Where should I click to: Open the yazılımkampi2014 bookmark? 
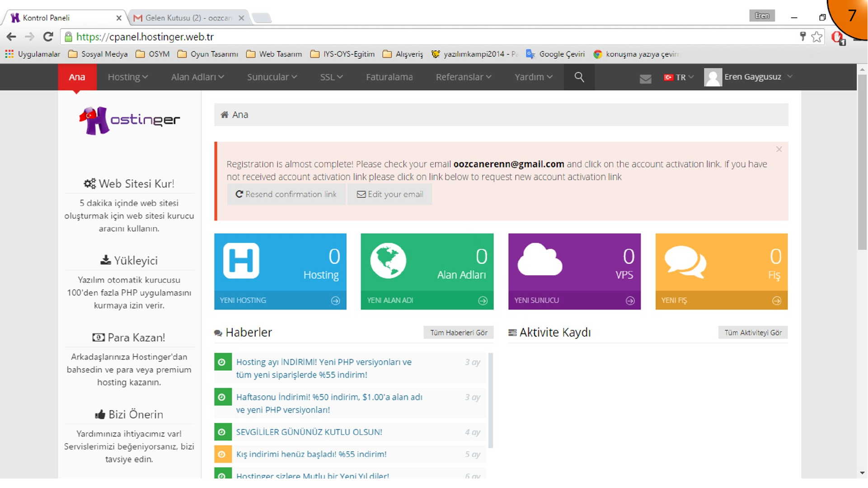(474, 54)
